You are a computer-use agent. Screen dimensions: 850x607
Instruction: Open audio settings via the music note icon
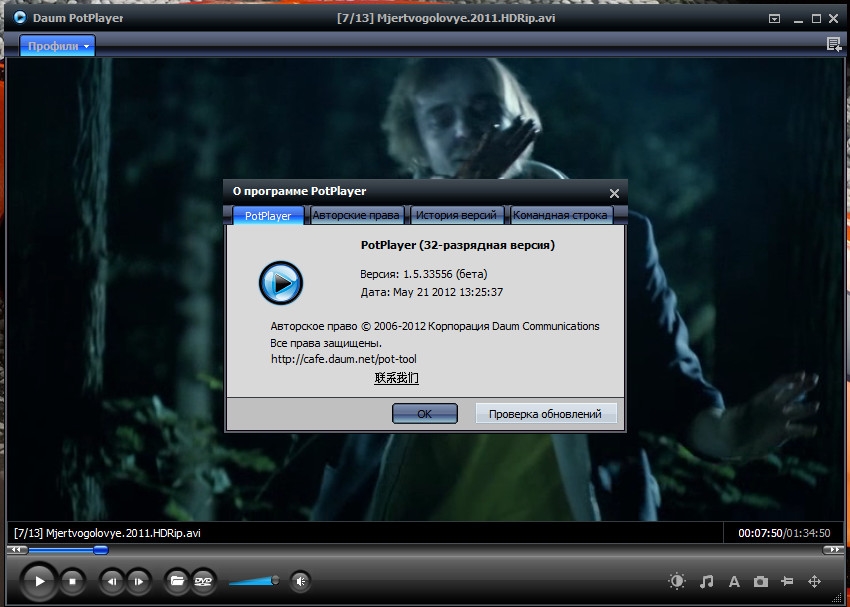[706, 581]
